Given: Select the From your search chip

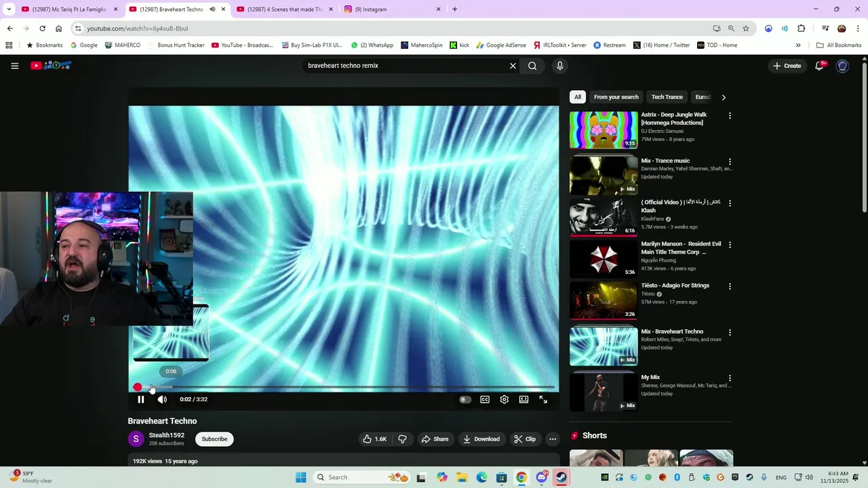Looking at the screenshot, I should [616, 97].
